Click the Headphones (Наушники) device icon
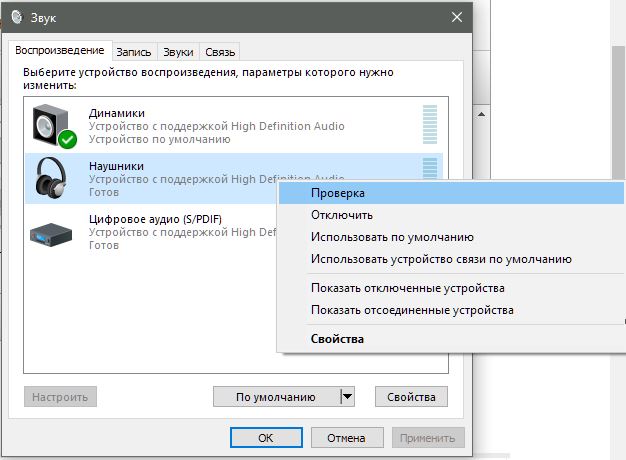626x460 pixels. [x=53, y=178]
